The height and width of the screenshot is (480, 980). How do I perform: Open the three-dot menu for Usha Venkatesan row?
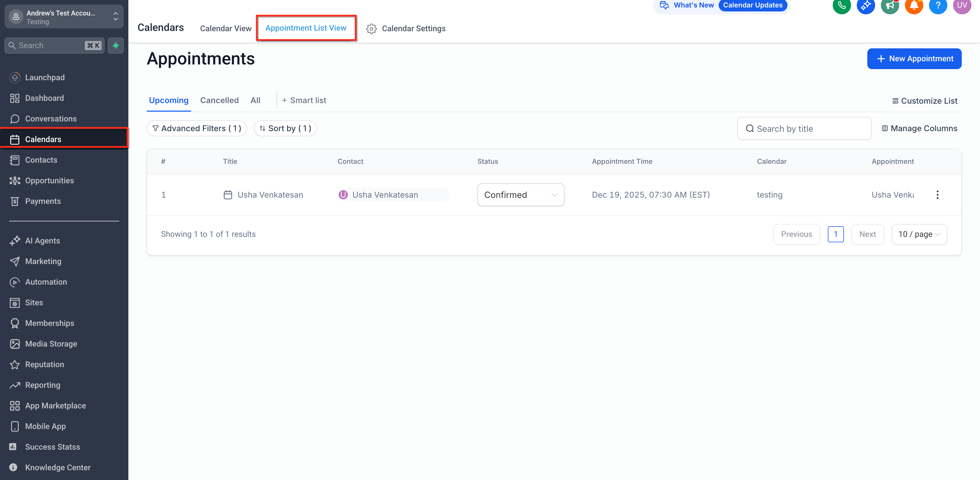pos(937,195)
